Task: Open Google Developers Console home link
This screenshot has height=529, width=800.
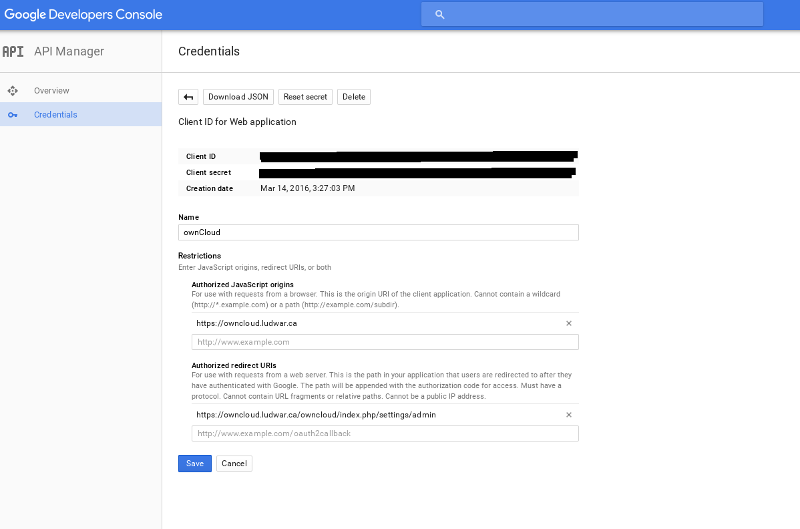Action: tap(83, 14)
